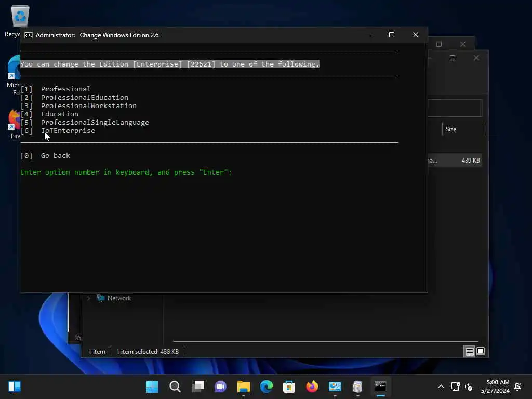Click the '1 item' status bar text

[97, 352]
